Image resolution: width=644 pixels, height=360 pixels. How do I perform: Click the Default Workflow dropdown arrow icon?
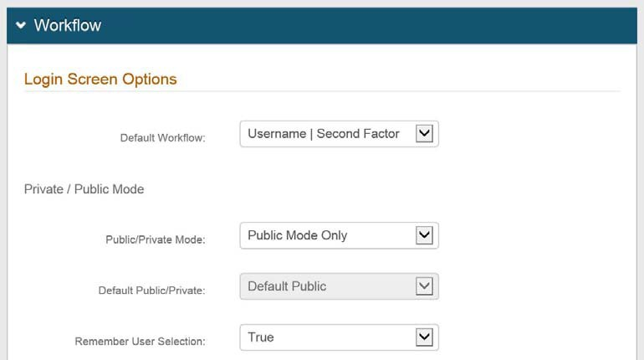click(424, 134)
